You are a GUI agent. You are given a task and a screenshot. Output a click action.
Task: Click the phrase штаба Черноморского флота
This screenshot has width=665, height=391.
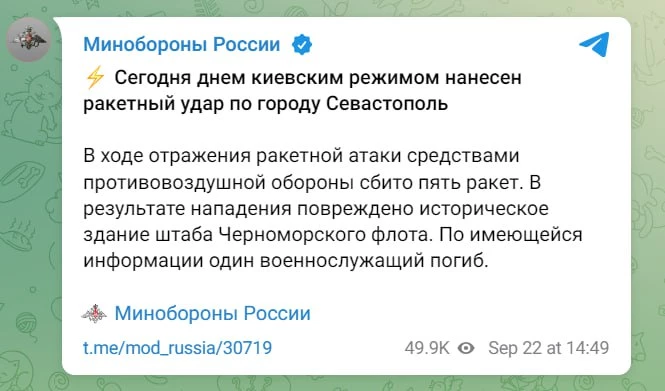(293, 235)
